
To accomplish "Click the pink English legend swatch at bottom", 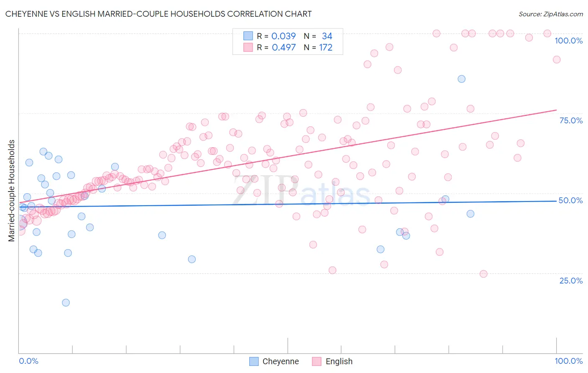I will (x=317, y=361).
